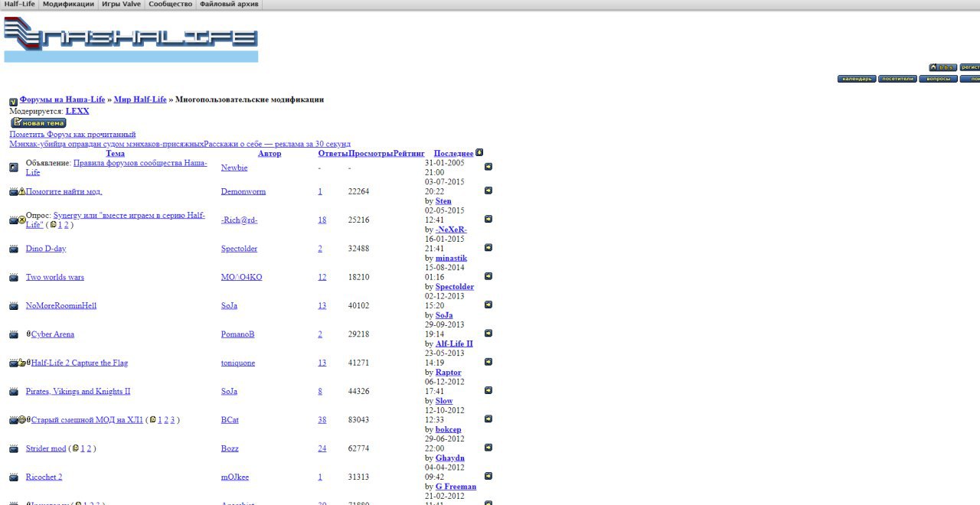Sort threads by 'Автор' column header
Screen dimensions: 980x505
269,154
